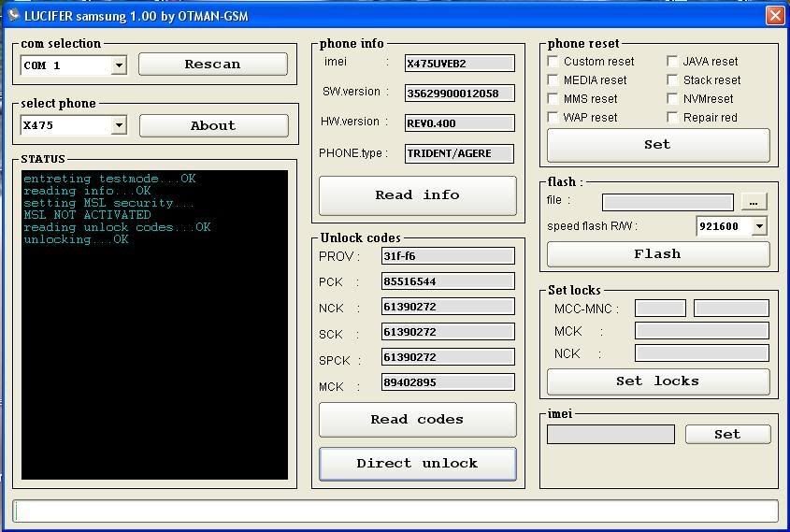Select the MCK code 89402895
This screenshot has height=532, width=790.
click(448, 381)
